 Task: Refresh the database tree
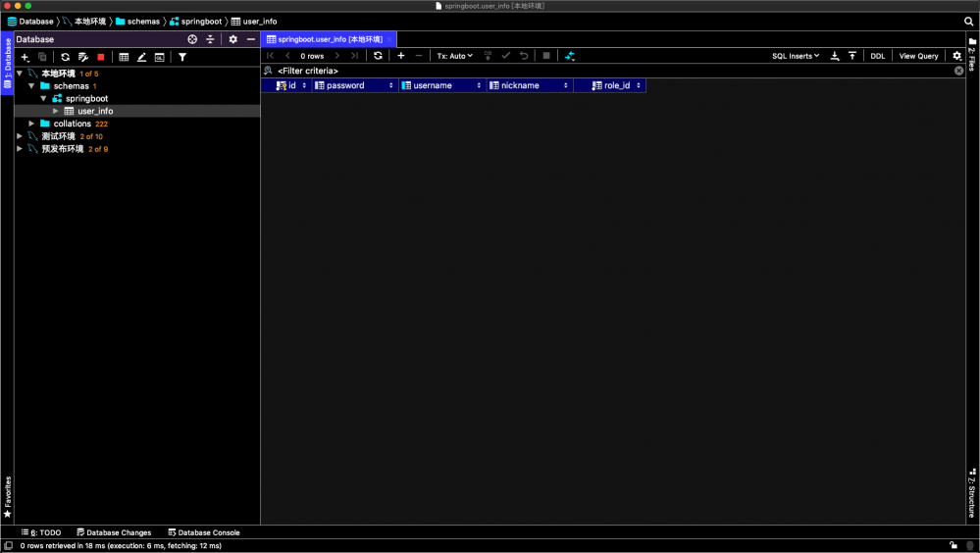tap(65, 57)
